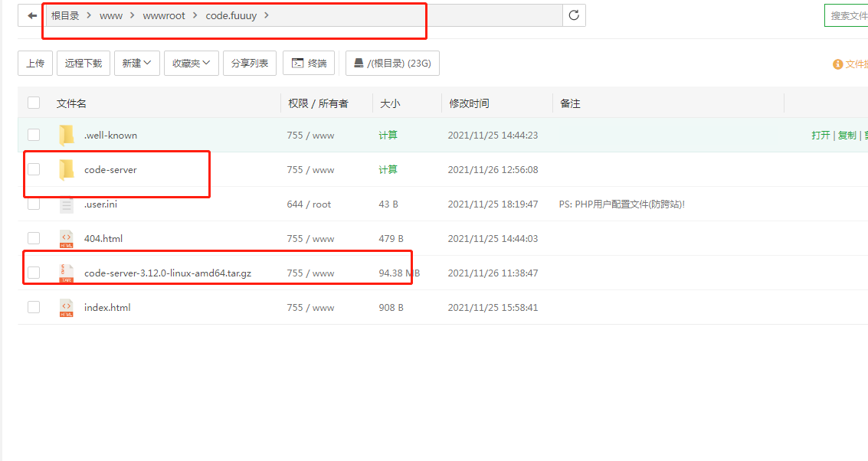Sort by the 文件名 column header
The width and height of the screenshot is (868, 461).
coord(71,103)
